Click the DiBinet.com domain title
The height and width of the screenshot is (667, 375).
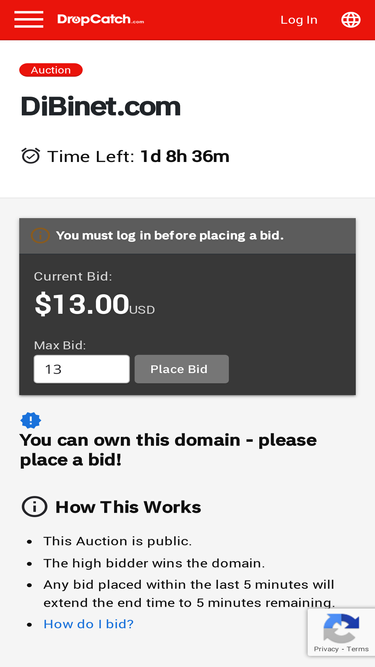[101, 106]
